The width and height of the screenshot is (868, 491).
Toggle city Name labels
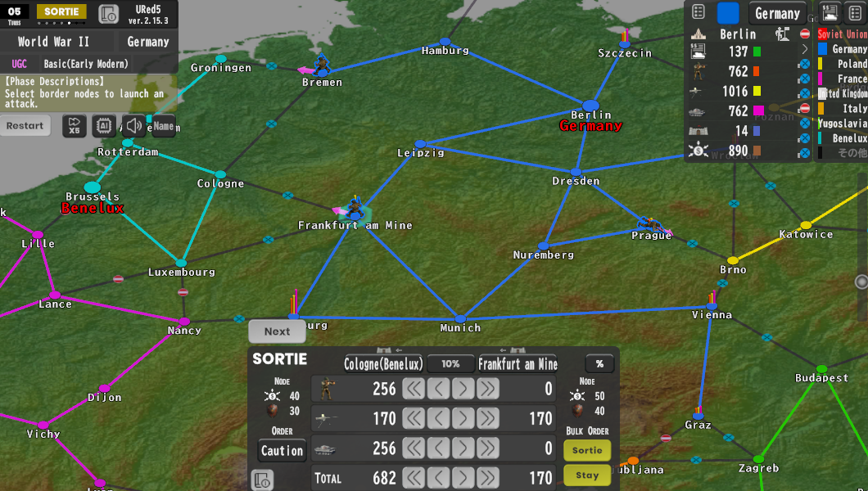click(163, 126)
